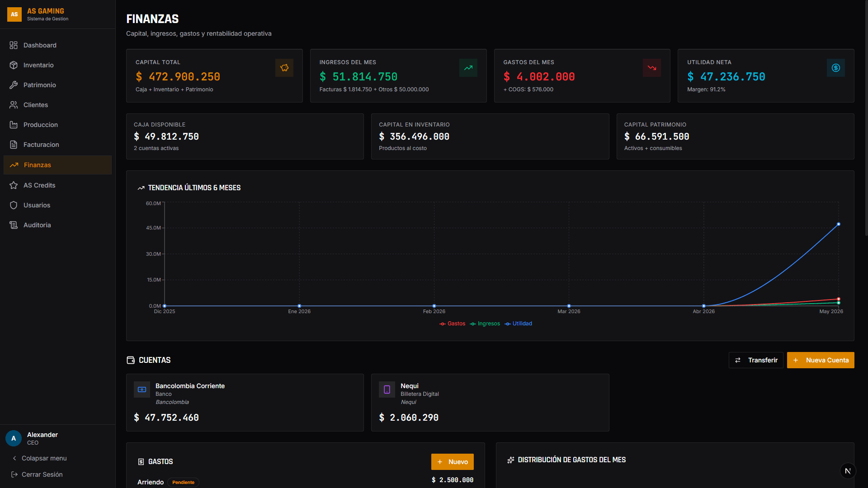Click the AS Gaming logo badge
The width and height of the screenshot is (868, 488).
(14, 14)
